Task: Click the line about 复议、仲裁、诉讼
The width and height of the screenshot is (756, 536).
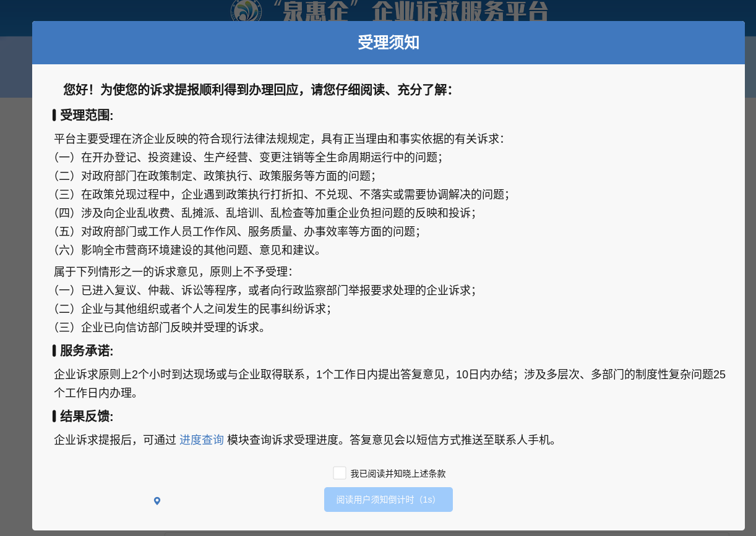Action: coord(265,290)
